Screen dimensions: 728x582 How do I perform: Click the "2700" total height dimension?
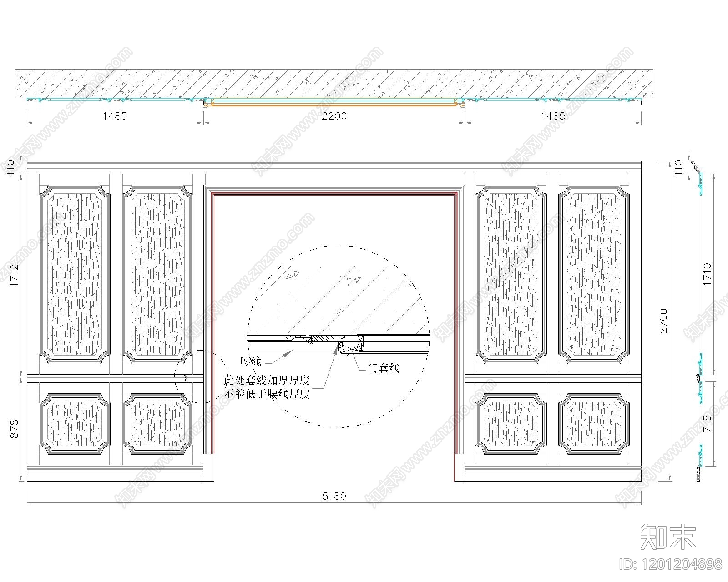click(x=663, y=321)
